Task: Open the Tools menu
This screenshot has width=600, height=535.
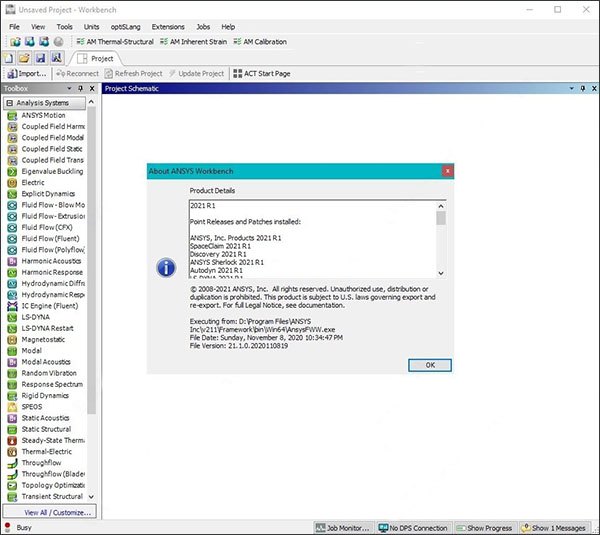Action: click(64, 27)
